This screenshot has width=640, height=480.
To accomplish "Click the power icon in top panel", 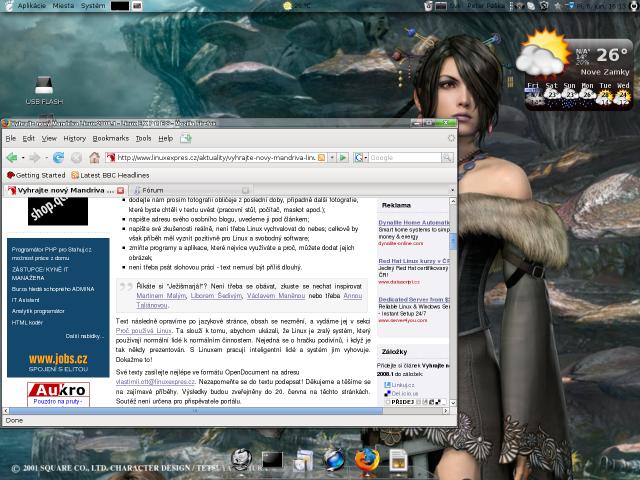I will [x=634, y=6].
